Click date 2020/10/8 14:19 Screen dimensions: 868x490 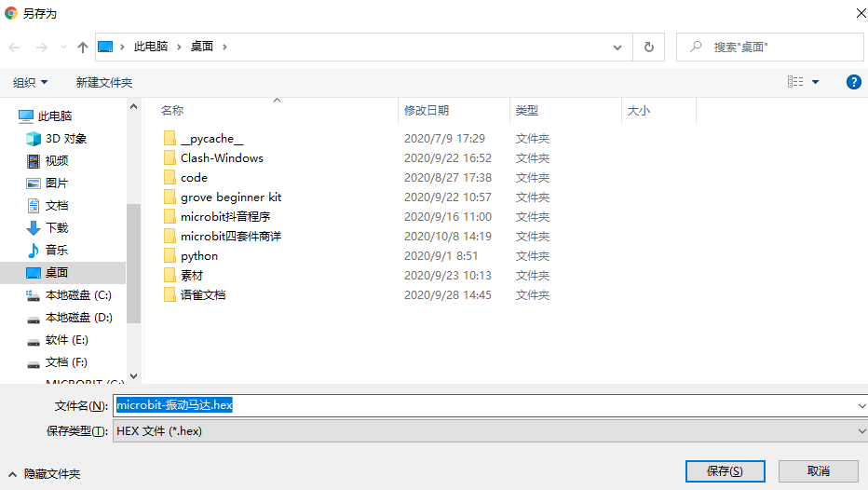pyautogui.click(x=448, y=237)
